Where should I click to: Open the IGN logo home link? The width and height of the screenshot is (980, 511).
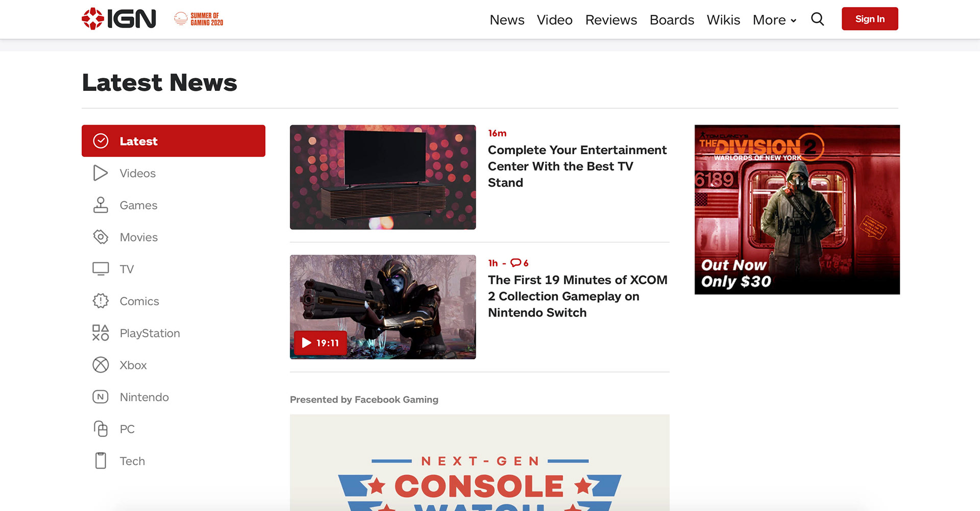pos(119,19)
